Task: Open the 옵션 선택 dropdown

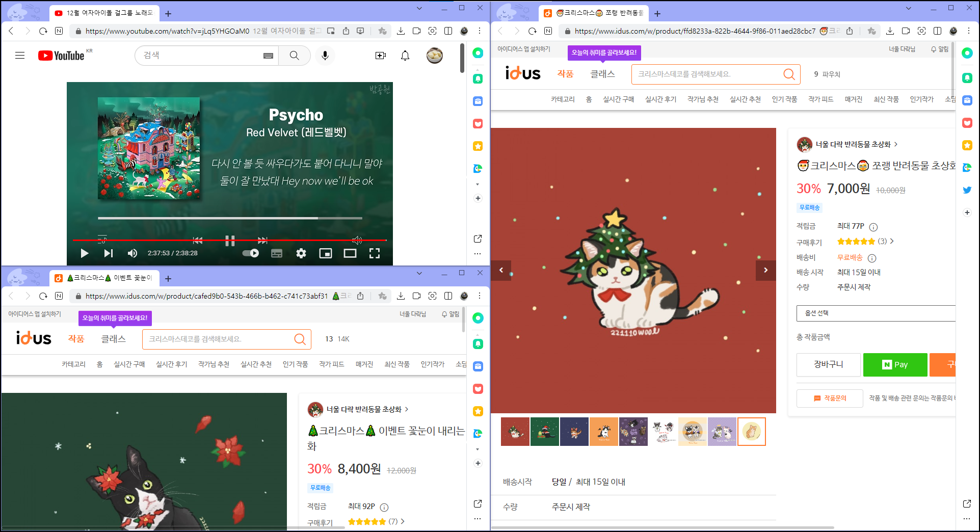Action: tap(876, 313)
